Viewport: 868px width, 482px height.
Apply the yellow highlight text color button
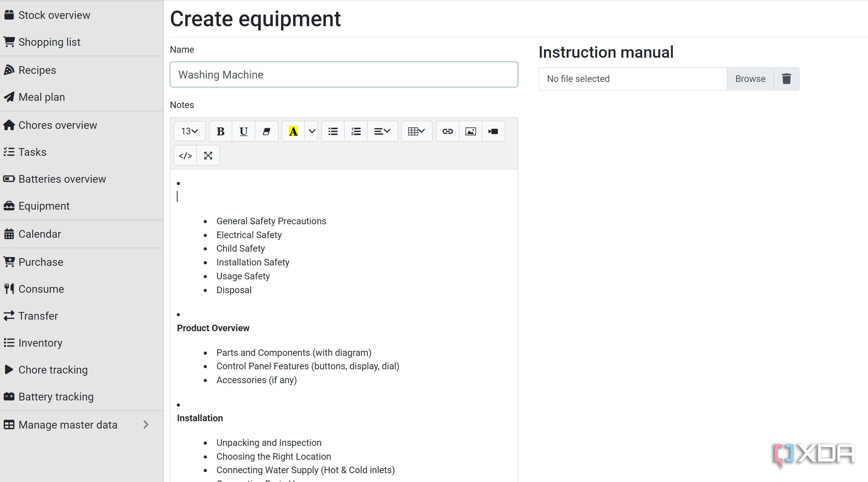tap(293, 132)
